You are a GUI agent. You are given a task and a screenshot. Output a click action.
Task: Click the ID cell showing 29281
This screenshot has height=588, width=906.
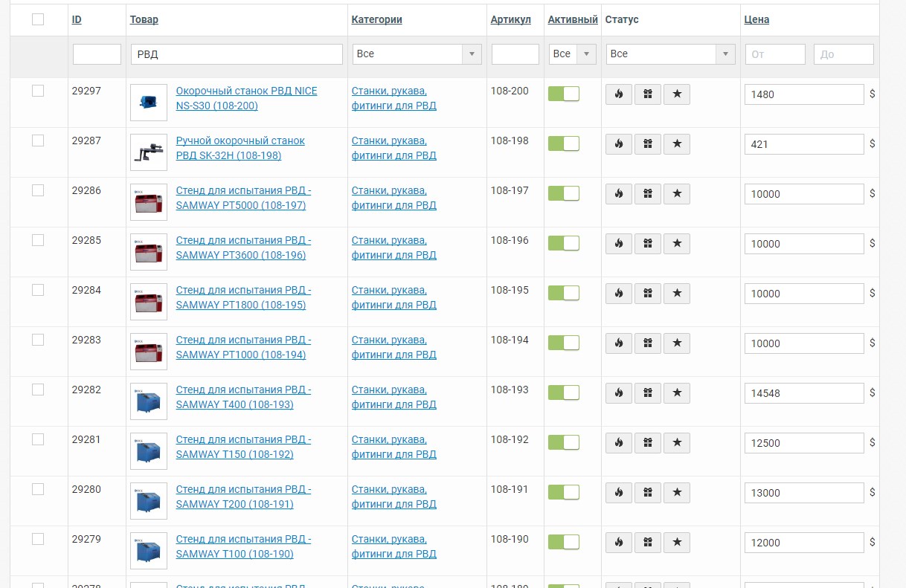86,439
